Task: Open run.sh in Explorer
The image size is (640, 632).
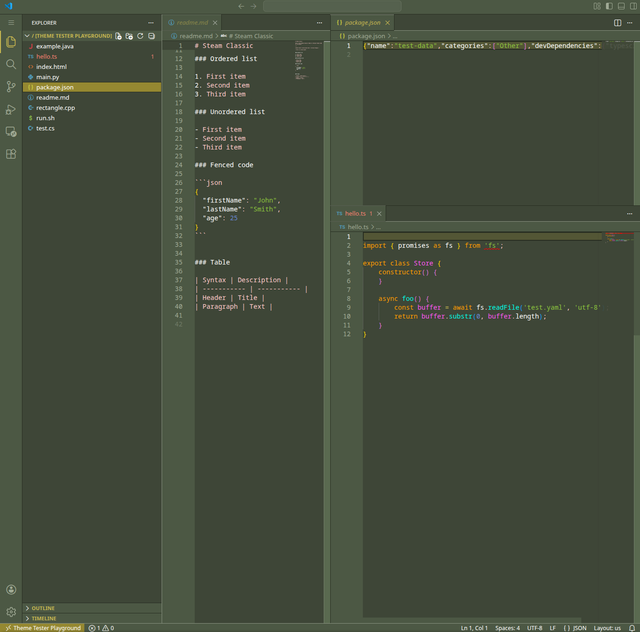Action: (92, 118)
